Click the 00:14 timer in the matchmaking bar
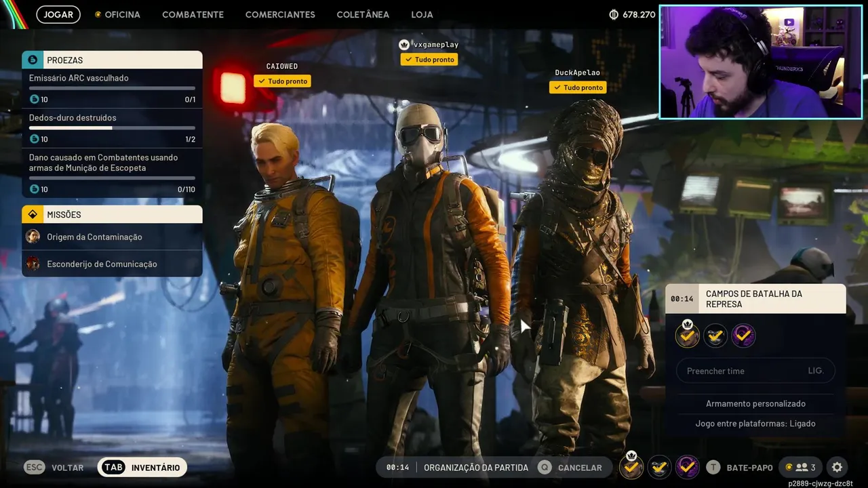The height and width of the screenshot is (488, 868). 398,467
